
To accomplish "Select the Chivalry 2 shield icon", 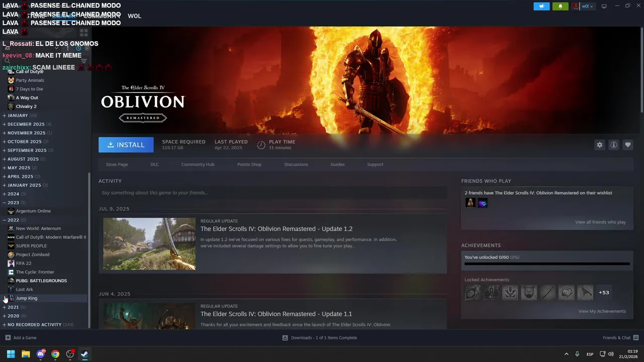I will 11,107.
